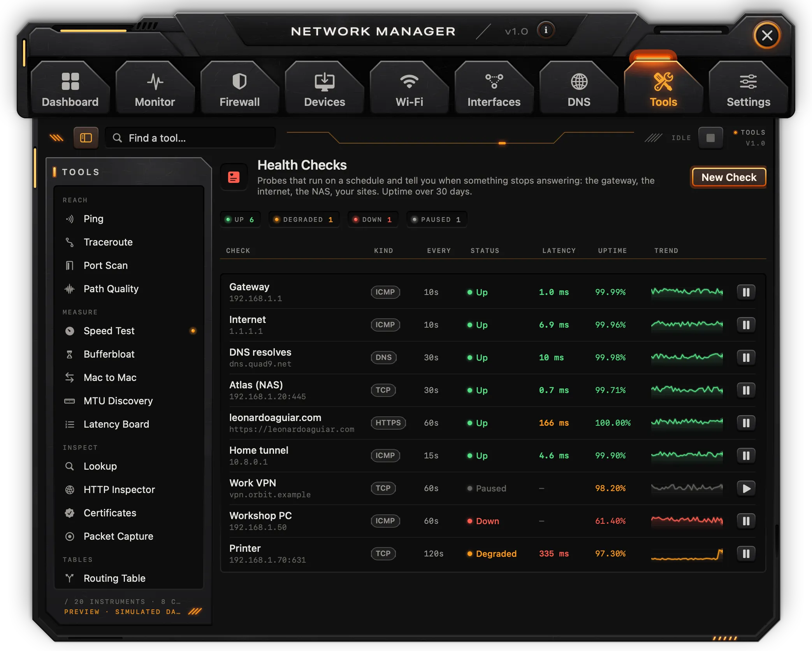Open the Mac to Mac tool
Image resolution: width=812 pixels, height=651 pixels.
[129, 377]
